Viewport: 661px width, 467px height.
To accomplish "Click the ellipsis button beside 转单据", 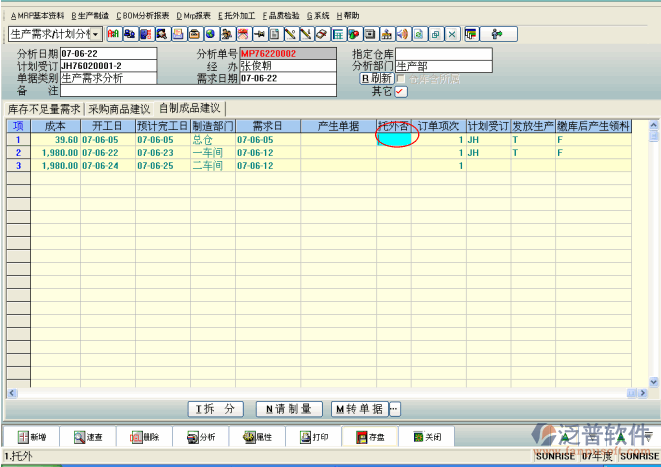I will 394,408.
